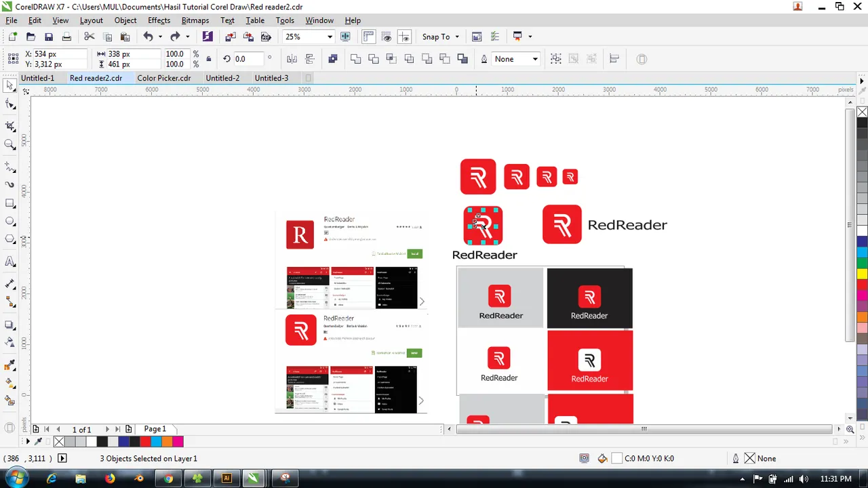868x488 pixels.
Task: Pick the red swatch in document palette
Action: coord(145,442)
